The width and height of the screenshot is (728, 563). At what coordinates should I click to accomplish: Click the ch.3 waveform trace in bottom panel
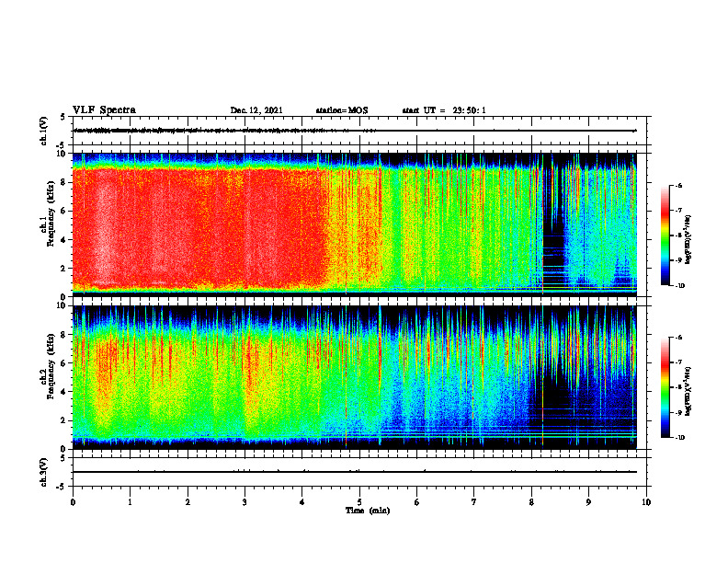(355, 472)
